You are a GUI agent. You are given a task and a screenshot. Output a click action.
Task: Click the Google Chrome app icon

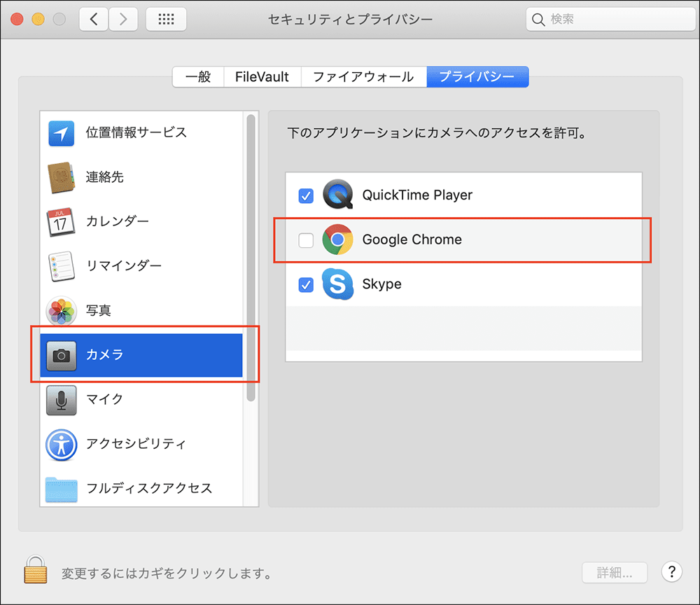click(x=338, y=239)
